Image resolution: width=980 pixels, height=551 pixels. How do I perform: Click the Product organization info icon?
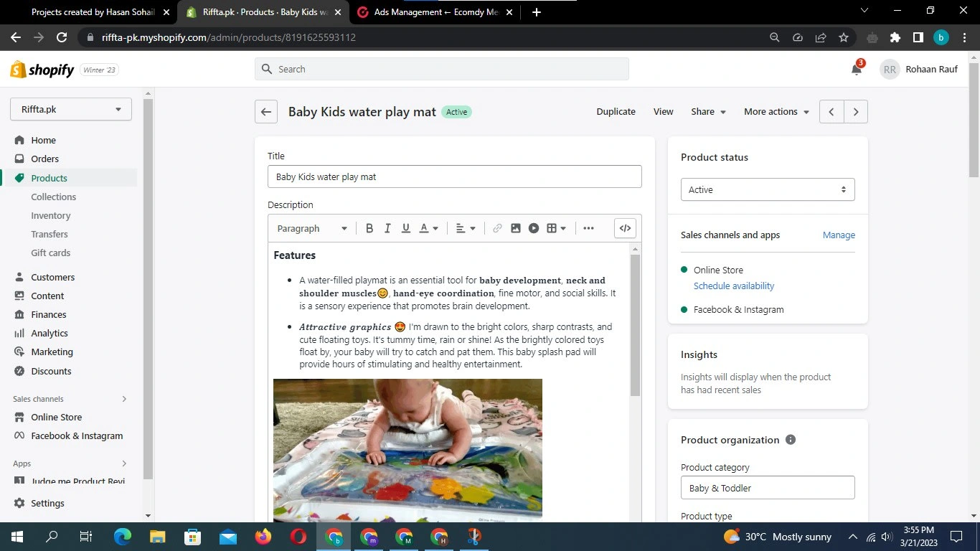click(x=791, y=440)
